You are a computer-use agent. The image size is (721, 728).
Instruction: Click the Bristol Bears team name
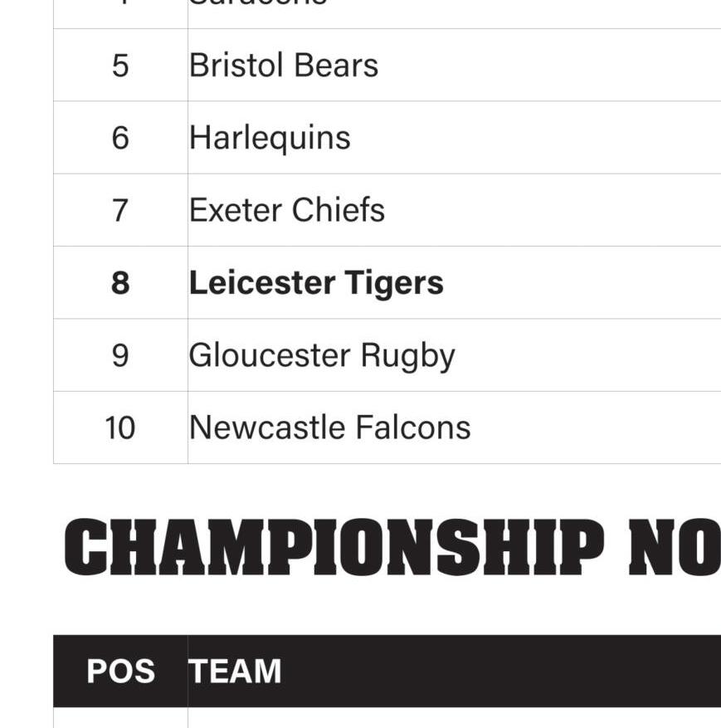tap(283, 66)
